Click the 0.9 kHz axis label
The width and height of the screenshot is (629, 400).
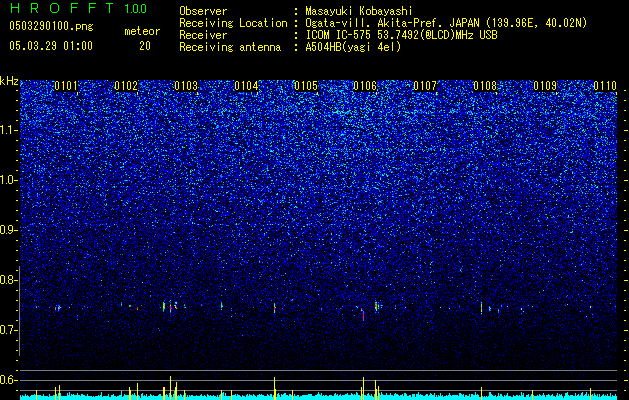coord(8,230)
